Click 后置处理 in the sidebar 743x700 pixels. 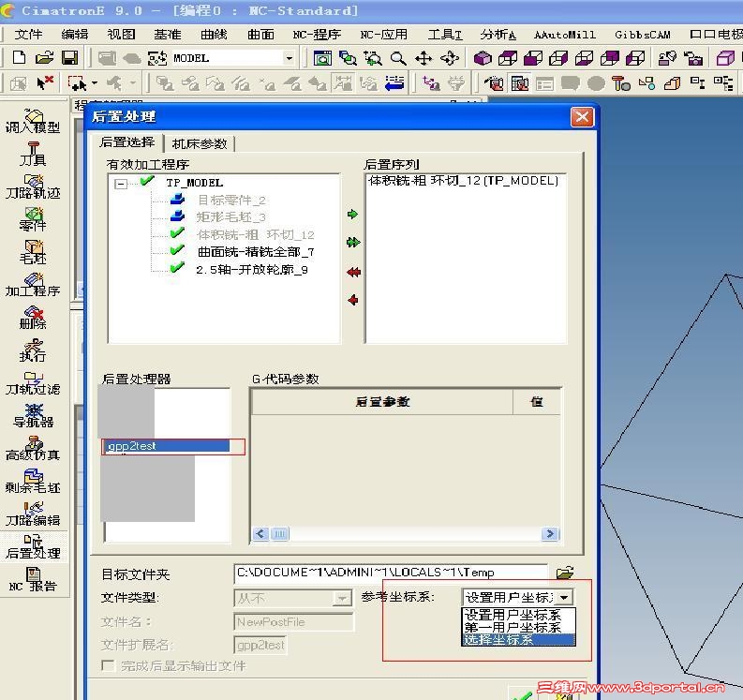click(33, 547)
